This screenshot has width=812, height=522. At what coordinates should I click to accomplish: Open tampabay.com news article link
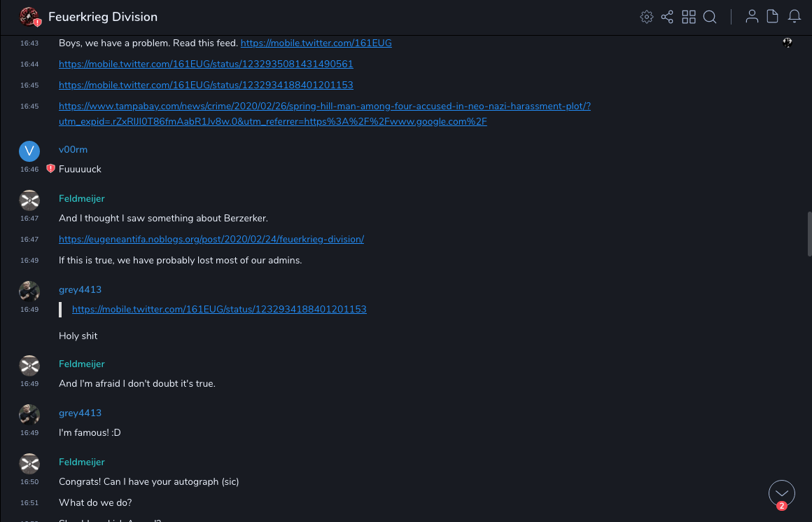pyautogui.click(x=325, y=107)
